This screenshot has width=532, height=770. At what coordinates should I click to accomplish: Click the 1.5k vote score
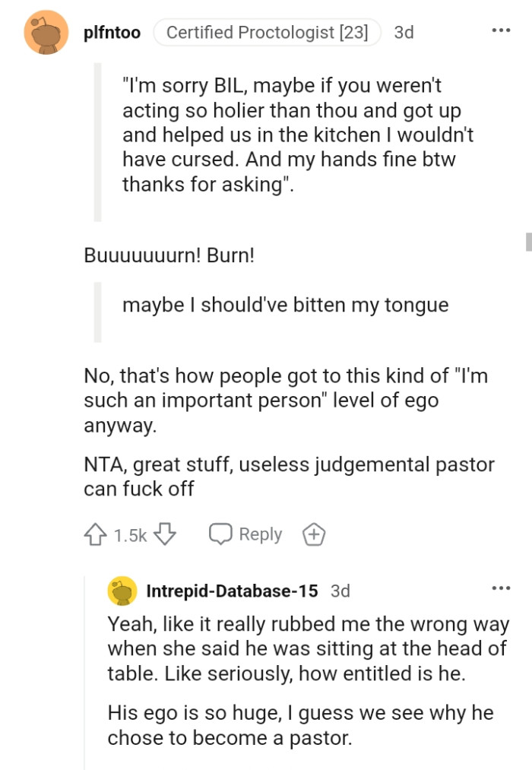tap(130, 536)
